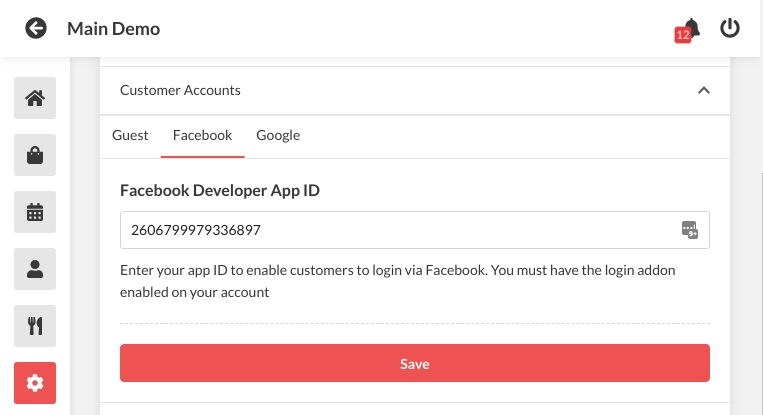Image resolution: width=763 pixels, height=415 pixels.
Task: Click the Customer Accounts section header
Action: (180, 90)
